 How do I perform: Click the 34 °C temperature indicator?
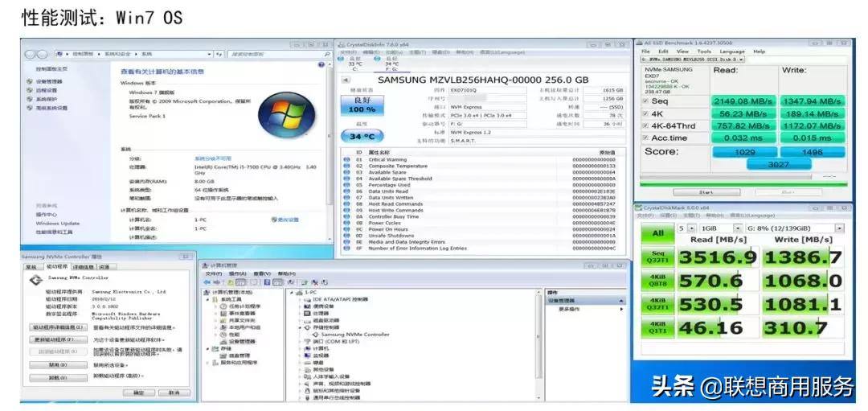[363, 136]
